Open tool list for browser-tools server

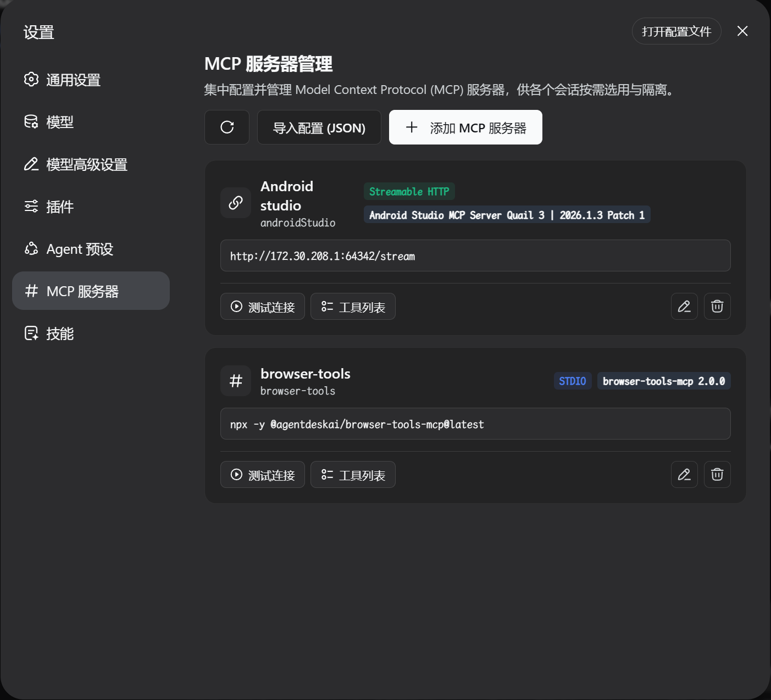pos(353,475)
